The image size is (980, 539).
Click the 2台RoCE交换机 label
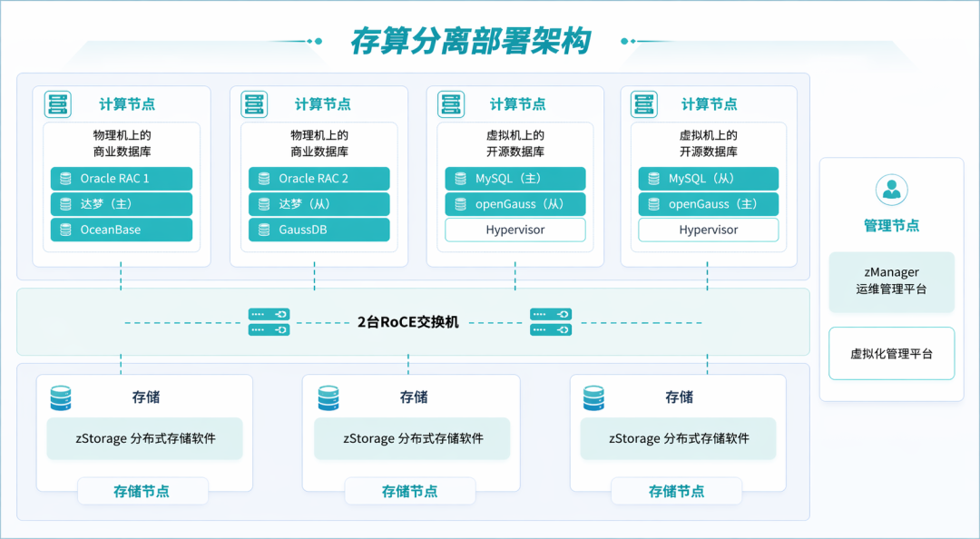click(408, 322)
